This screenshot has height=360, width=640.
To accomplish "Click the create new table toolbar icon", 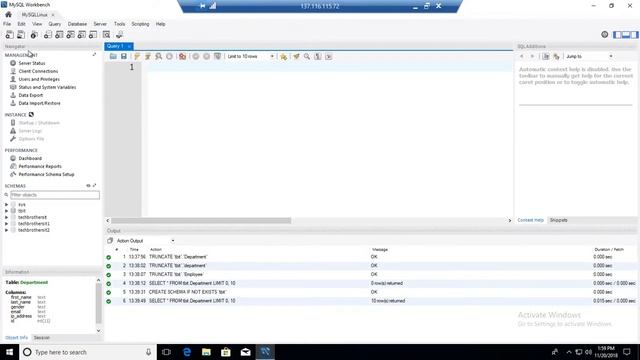I will [59, 35].
